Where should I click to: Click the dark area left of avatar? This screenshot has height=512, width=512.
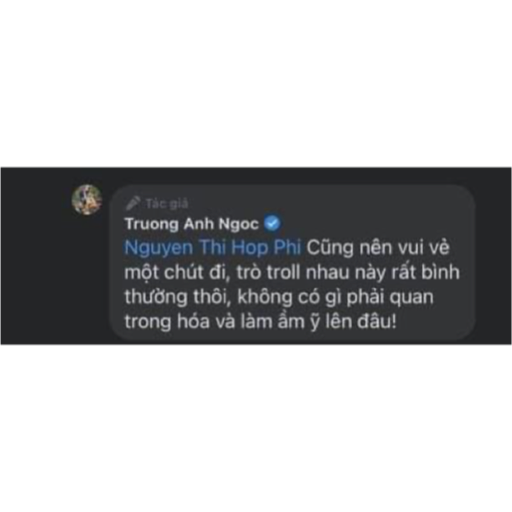pyautogui.click(x=36, y=256)
